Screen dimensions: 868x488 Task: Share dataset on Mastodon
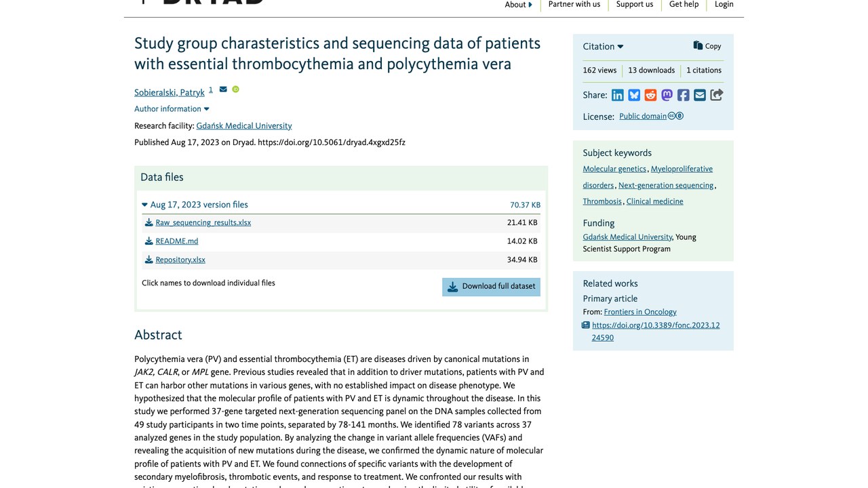pos(667,95)
